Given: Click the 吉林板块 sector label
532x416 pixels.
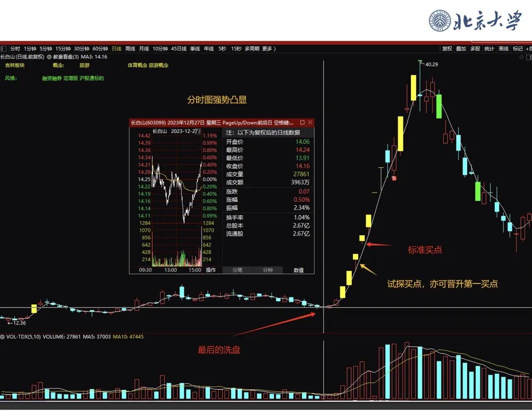Looking at the screenshot, I should coord(15,65).
